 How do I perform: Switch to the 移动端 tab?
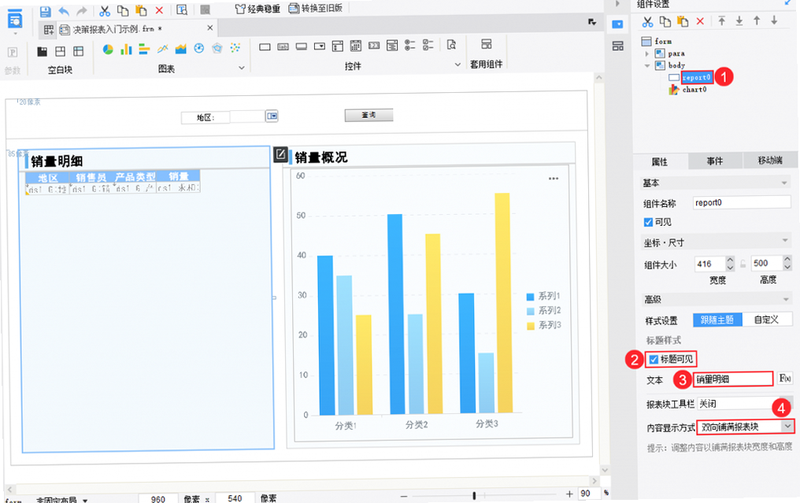tap(770, 161)
